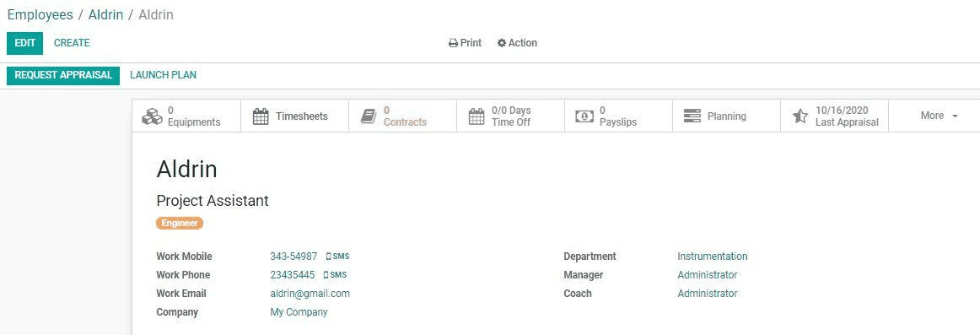Open the Coach Administrator link
980x335 pixels.
coord(708,294)
